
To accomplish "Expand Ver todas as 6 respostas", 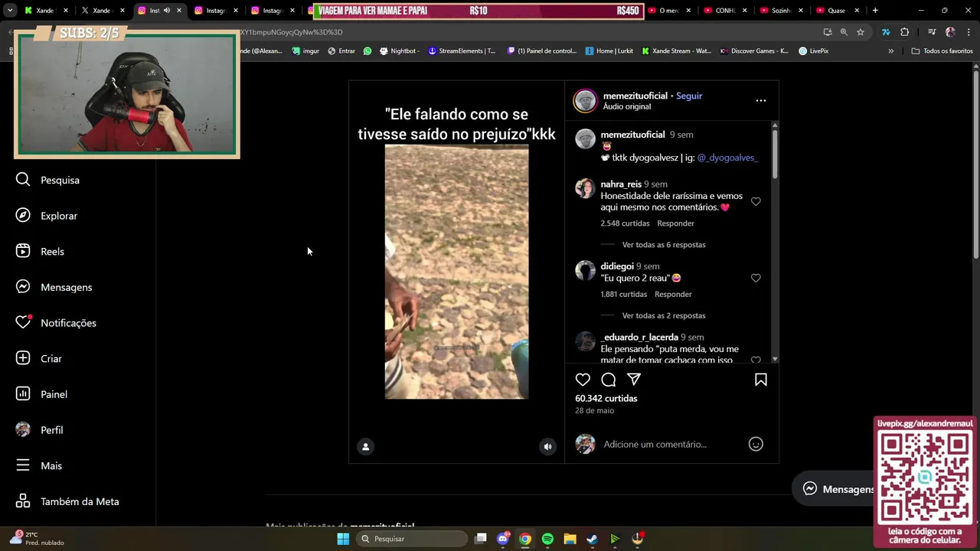I will (x=664, y=245).
